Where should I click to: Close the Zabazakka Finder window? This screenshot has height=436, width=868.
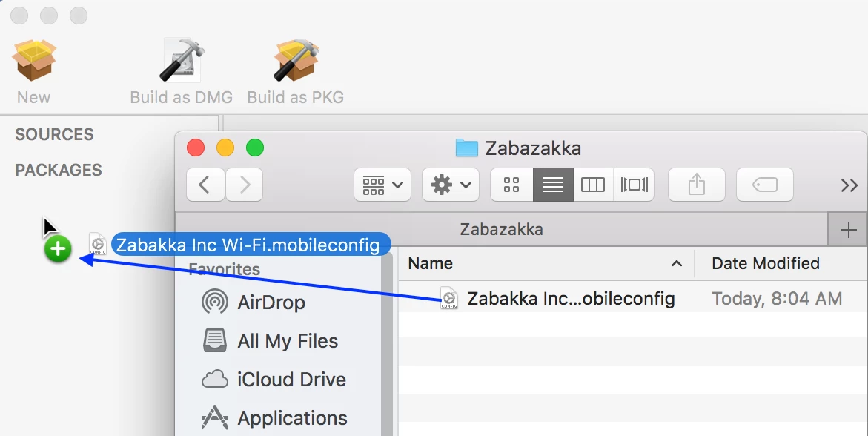click(x=196, y=148)
